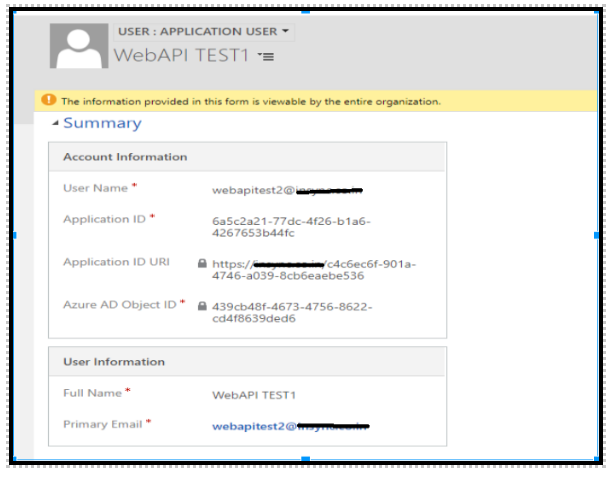Image resolution: width=612 pixels, height=477 pixels.
Task: Click the lock icon beside Azure AD Object ID
Action: click(202, 306)
